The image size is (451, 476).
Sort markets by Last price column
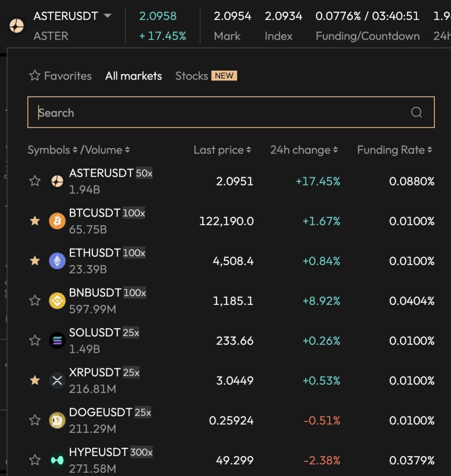pos(222,150)
